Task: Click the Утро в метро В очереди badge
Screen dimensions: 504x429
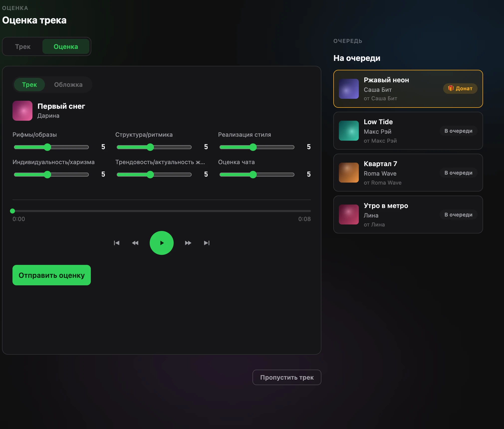Action: (x=458, y=214)
